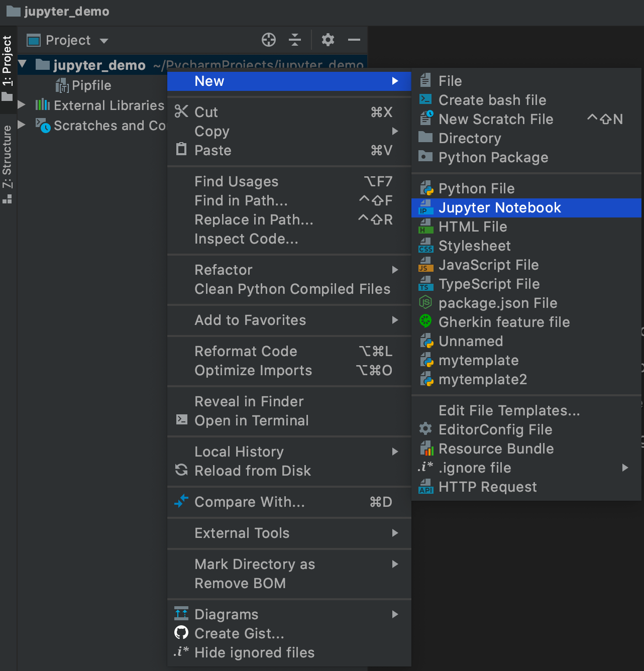Click the chart icon beside Resource Bundle
The width and height of the screenshot is (644, 671).
(x=426, y=448)
